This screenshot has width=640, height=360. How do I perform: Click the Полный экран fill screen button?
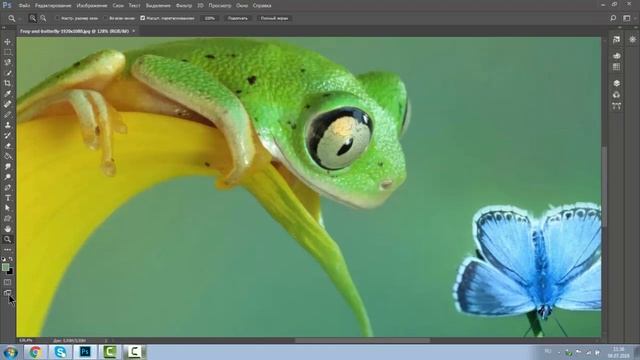tap(274, 18)
